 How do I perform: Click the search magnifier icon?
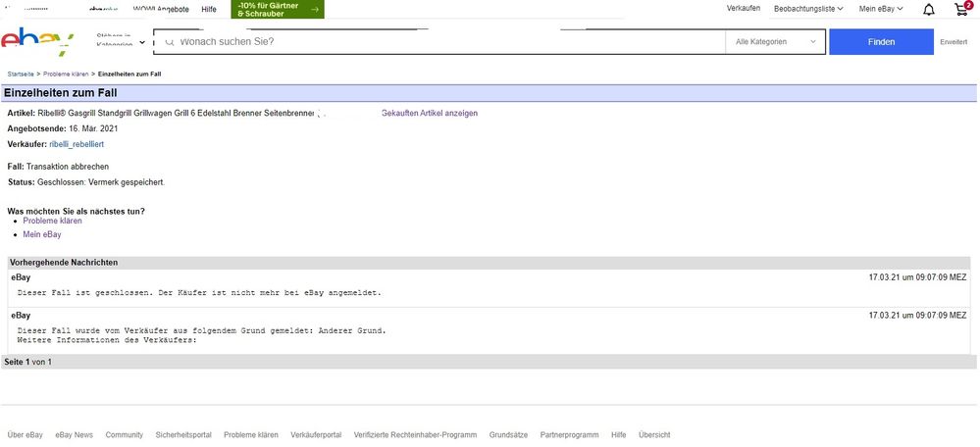click(x=169, y=42)
